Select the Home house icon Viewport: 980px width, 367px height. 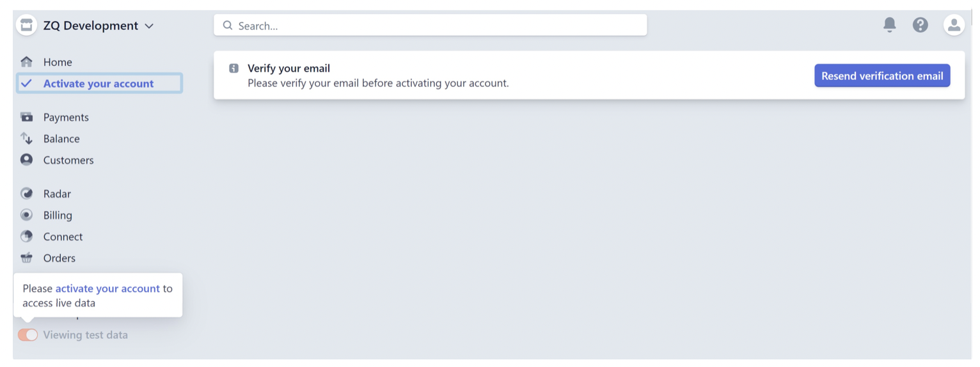click(x=26, y=62)
